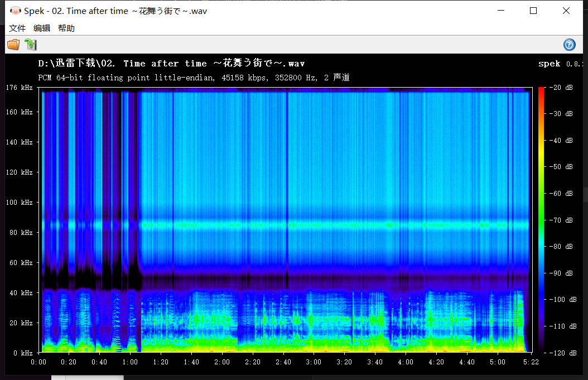This screenshot has width=588, height=380.
Task: Click the PCM 64-bit format info line
Action: tap(194, 78)
